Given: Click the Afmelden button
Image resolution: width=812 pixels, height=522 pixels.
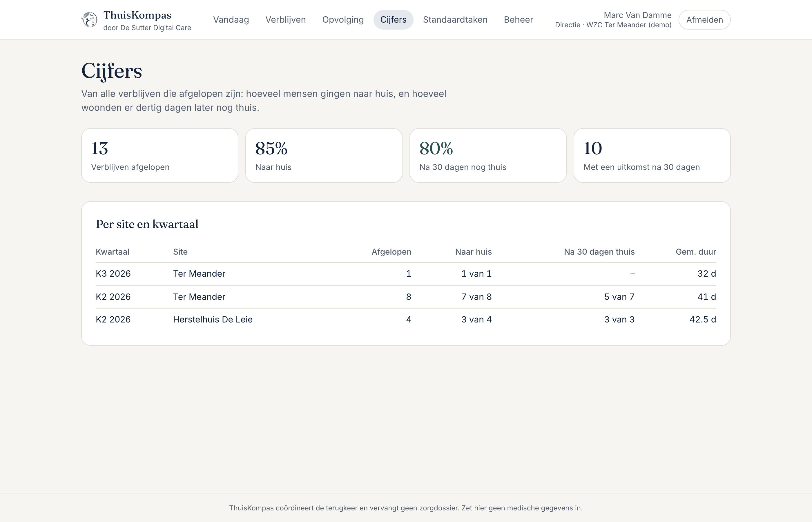Looking at the screenshot, I should [x=705, y=20].
